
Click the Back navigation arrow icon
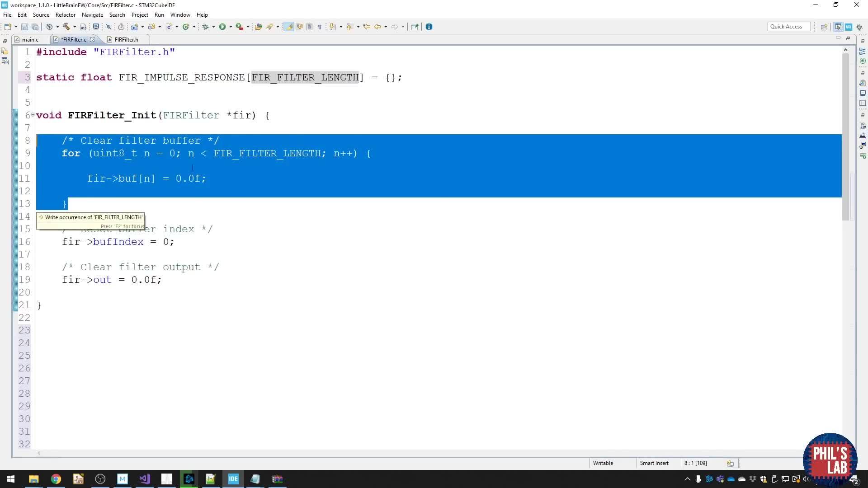[377, 27]
